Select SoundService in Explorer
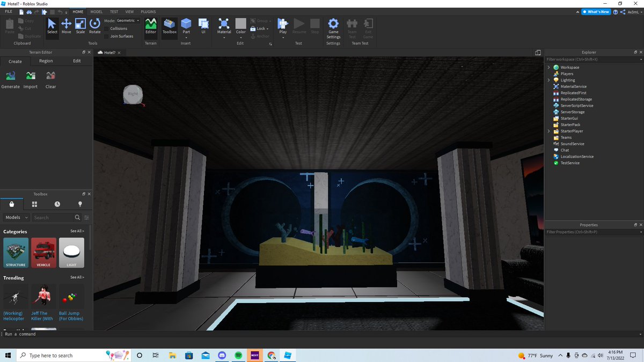 (x=573, y=144)
